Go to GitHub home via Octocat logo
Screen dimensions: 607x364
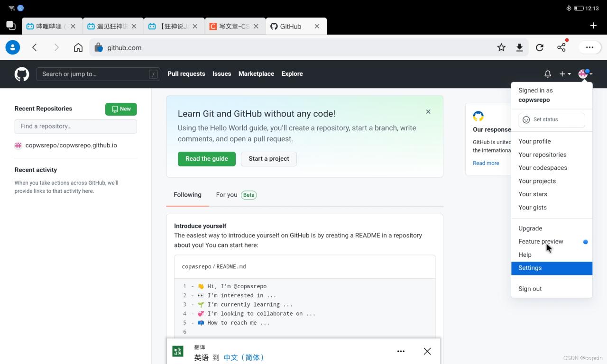click(x=22, y=74)
